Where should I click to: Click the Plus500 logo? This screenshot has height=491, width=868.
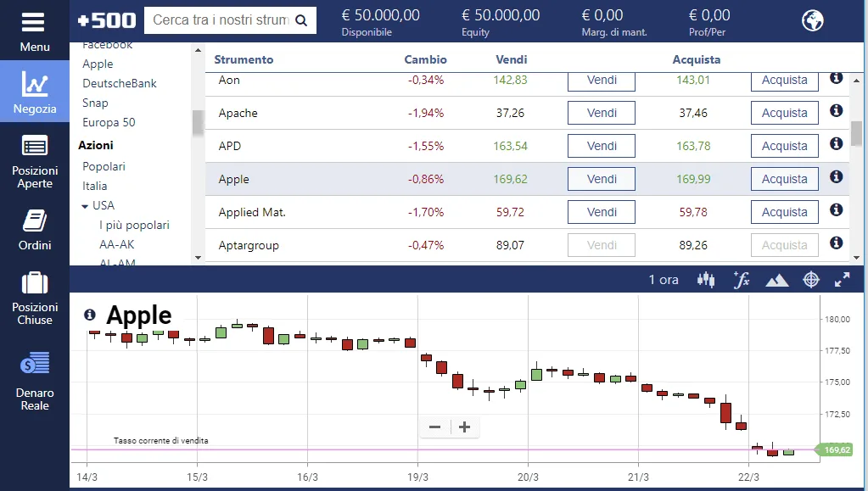(106, 20)
